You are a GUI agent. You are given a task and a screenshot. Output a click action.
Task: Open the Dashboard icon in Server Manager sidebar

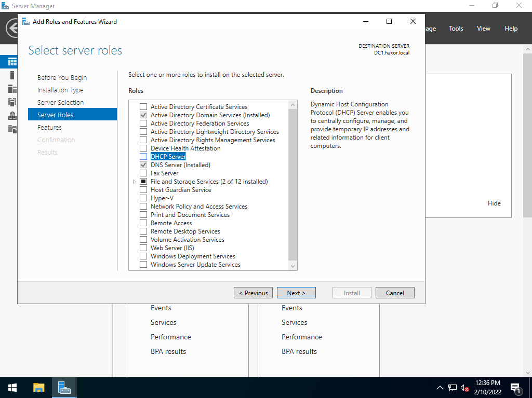point(12,62)
